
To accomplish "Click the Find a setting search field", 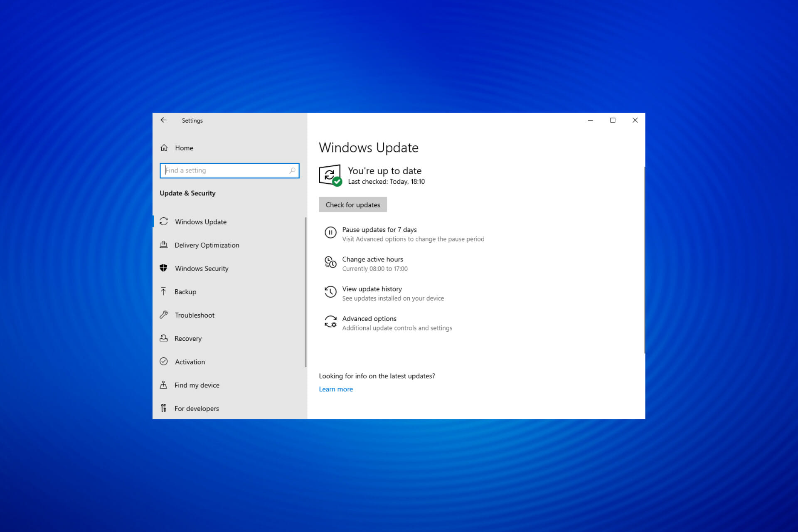I will [229, 170].
